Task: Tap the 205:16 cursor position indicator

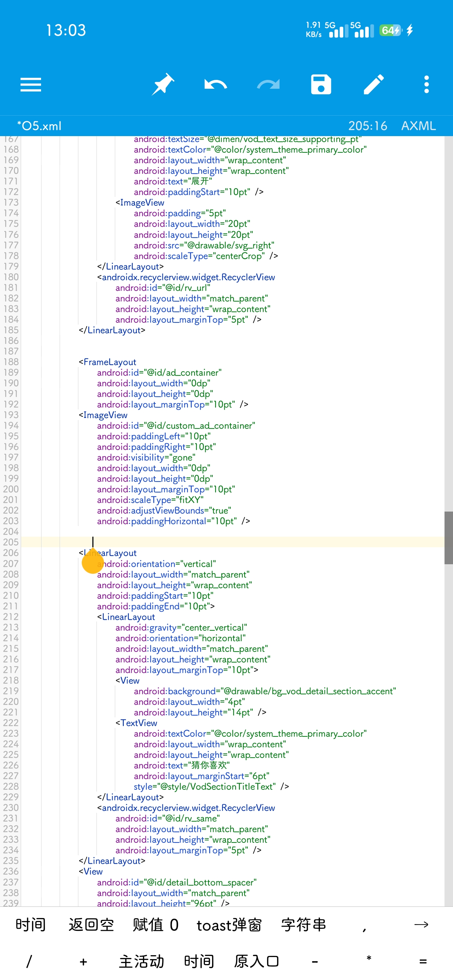Action: pos(368,126)
